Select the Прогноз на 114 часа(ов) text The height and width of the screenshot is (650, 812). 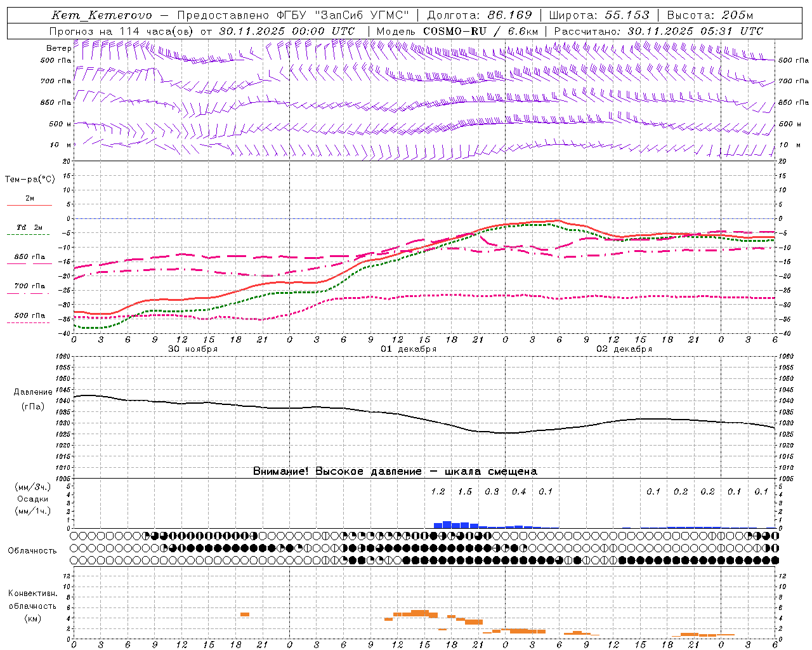click(x=122, y=31)
